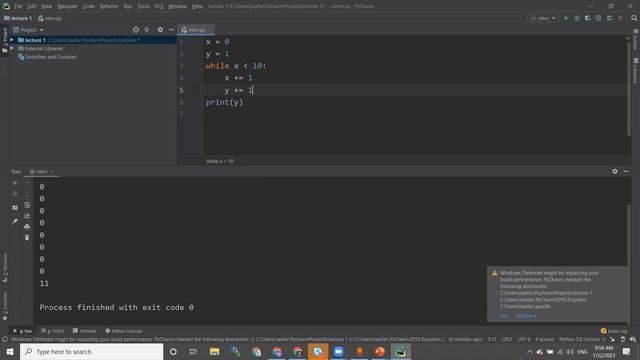The height and width of the screenshot is (360, 640).
Task: Restore layout in the Run panel
Action: point(15,208)
